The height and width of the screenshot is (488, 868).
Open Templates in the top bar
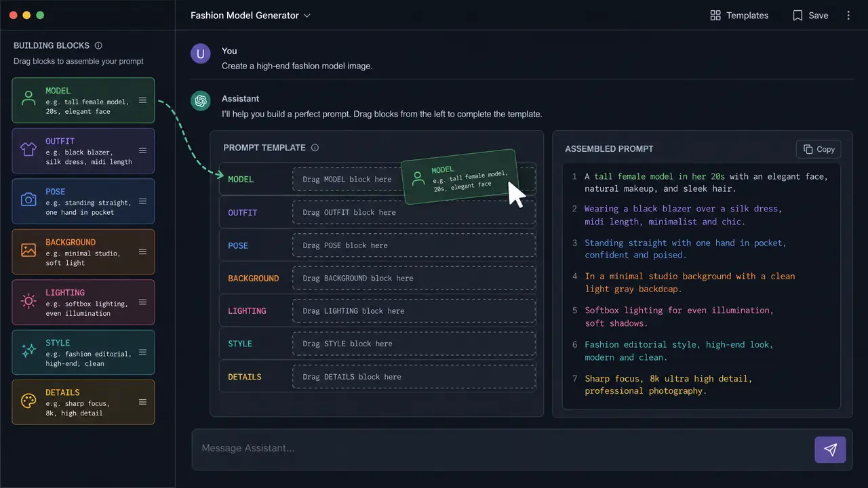pos(738,15)
